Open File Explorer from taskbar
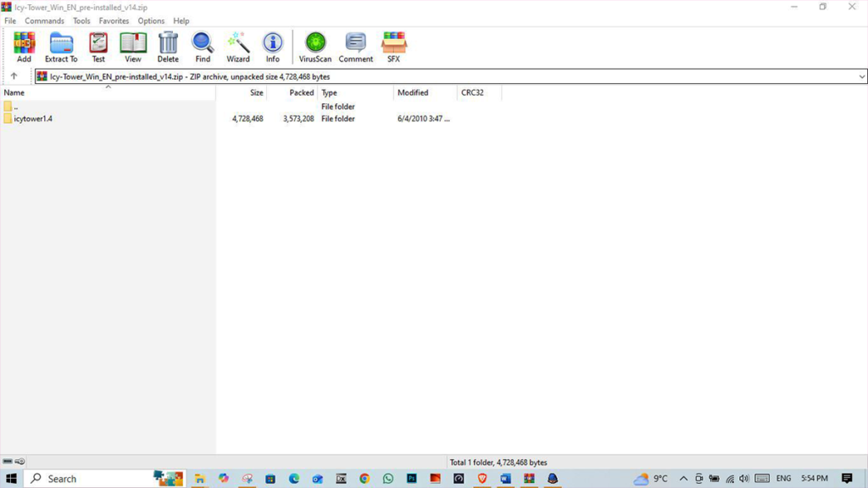 pyautogui.click(x=199, y=479)
